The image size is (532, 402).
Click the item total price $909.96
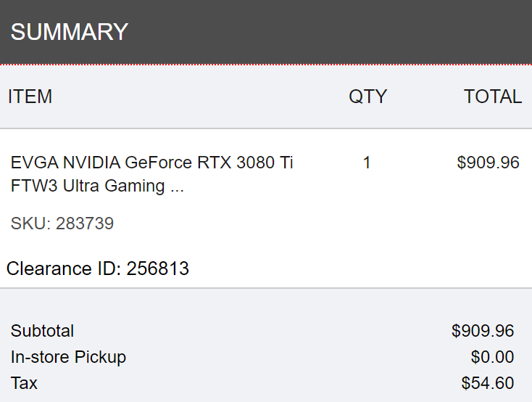488,163
